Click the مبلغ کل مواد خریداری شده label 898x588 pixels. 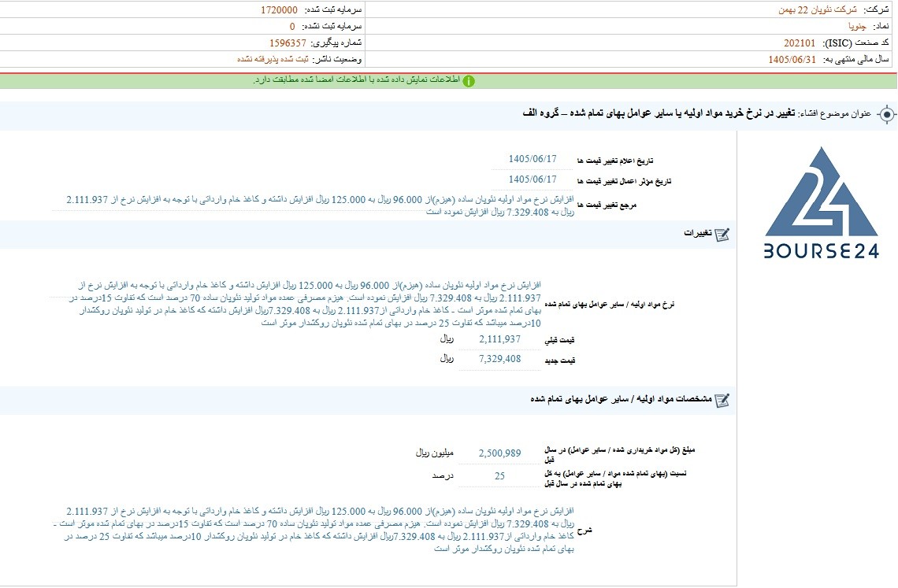619,455
